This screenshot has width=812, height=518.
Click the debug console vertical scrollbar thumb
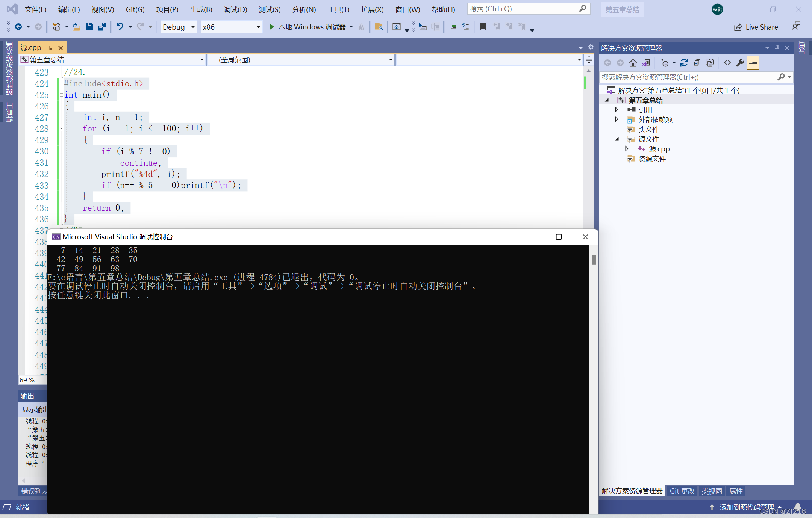coord(594,260)
